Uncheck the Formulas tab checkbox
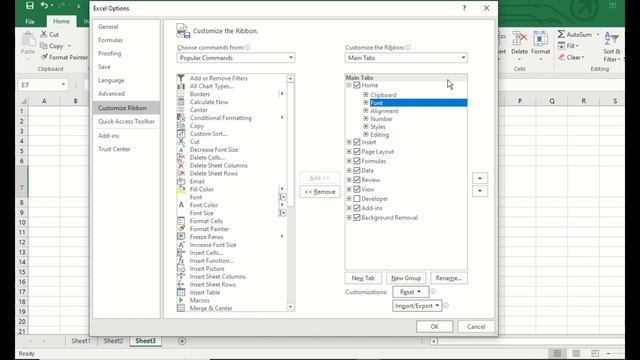 pos(357,161)
